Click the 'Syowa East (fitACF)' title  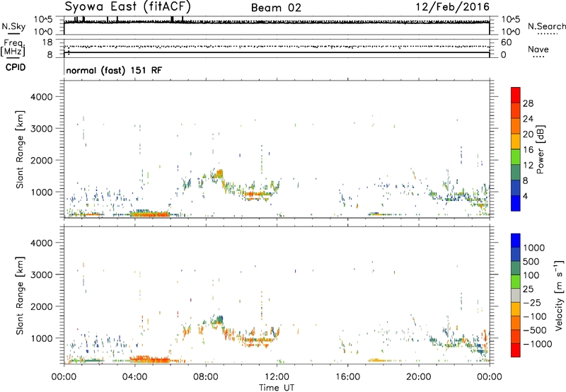click(x=128, y=6)
